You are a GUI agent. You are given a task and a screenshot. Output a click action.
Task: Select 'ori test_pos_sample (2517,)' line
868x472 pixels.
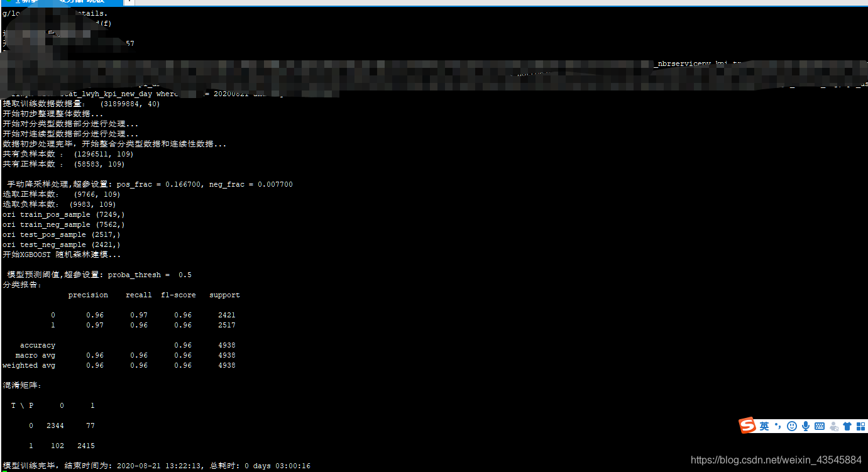pos(62,234)
